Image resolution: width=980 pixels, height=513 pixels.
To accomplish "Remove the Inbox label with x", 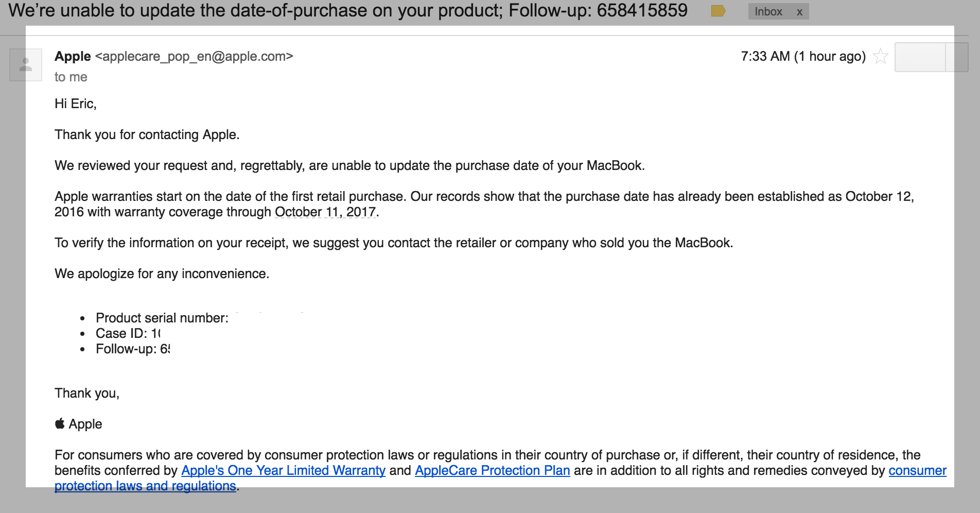I will pos(799,12).
